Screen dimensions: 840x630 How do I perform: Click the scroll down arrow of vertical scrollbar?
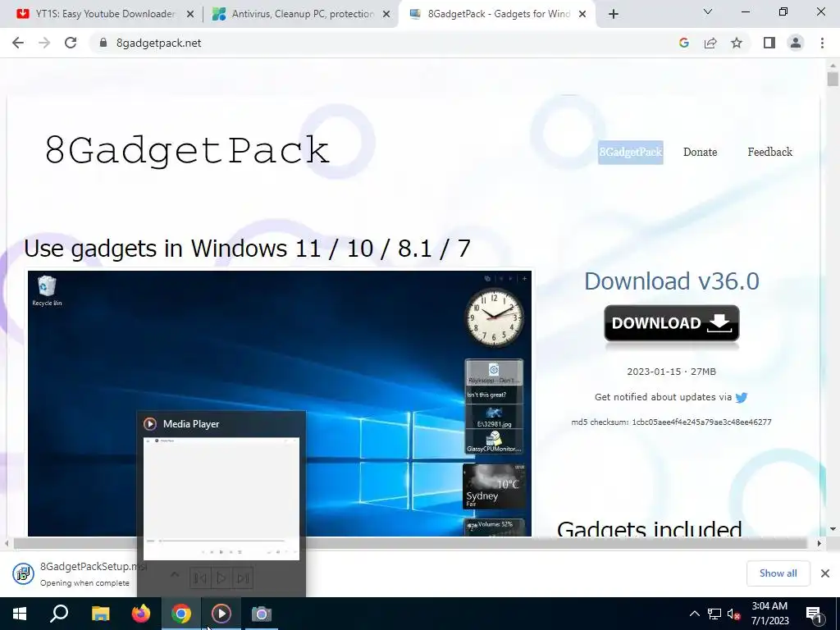833,529
